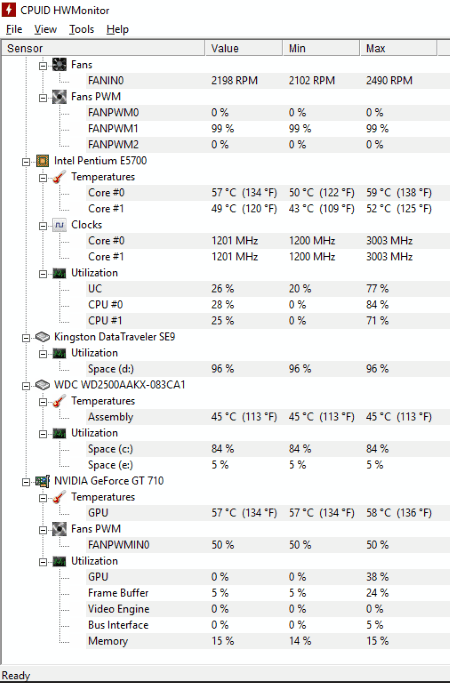Click the fan icon next to FANIN0 Fans group
The height and width of the screenshot is (683, 450).
(x=59, y=65)
